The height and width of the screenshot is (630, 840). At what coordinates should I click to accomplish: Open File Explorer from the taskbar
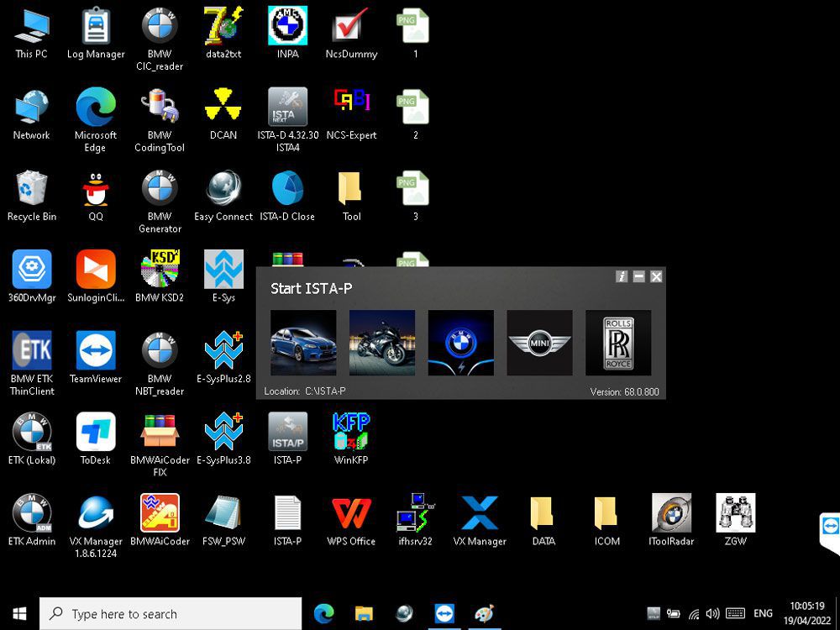click(x=364, y=613)
